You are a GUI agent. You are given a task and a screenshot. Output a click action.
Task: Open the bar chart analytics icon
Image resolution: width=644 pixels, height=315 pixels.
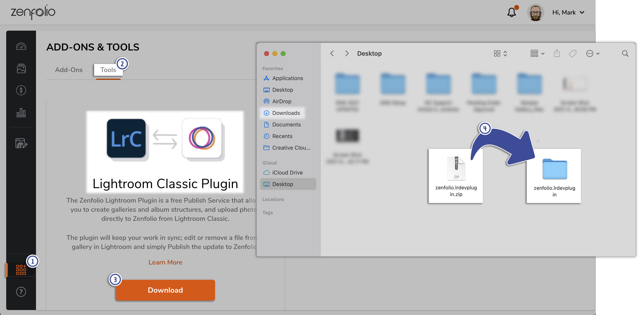point(21,112)
